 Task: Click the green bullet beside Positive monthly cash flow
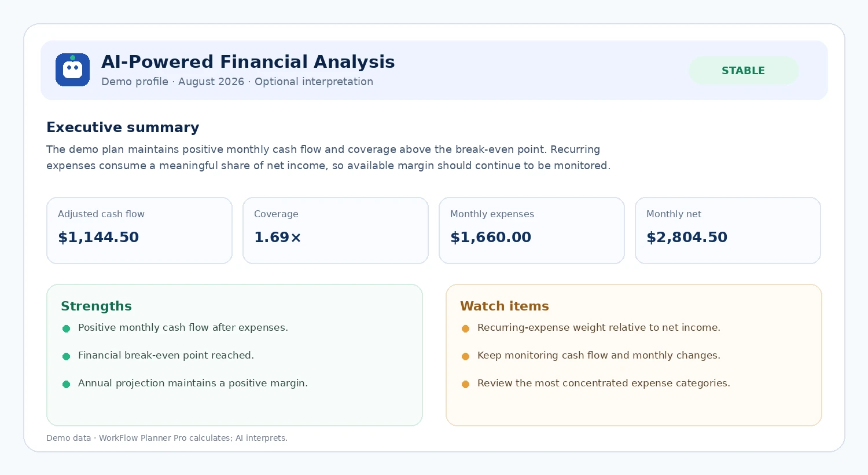pos(66,328)
